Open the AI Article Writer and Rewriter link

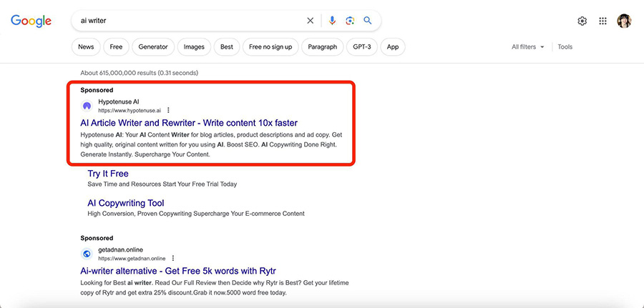pyautogui.click(x=189, y=123)
